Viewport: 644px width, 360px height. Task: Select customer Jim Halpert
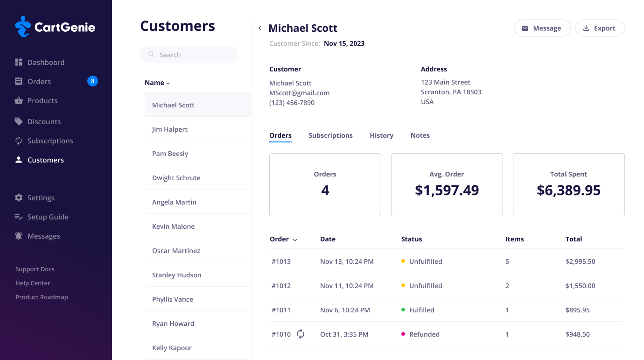tap(198, 129)
